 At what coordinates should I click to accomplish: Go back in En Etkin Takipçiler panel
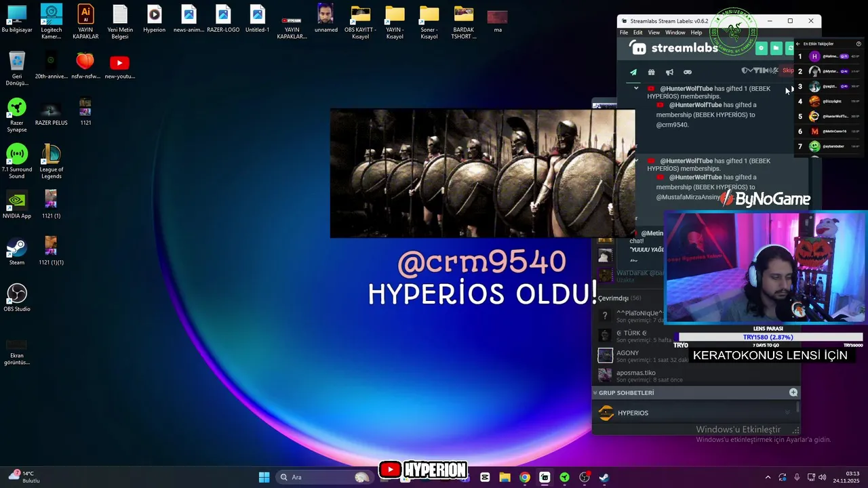tap(798, 44)
